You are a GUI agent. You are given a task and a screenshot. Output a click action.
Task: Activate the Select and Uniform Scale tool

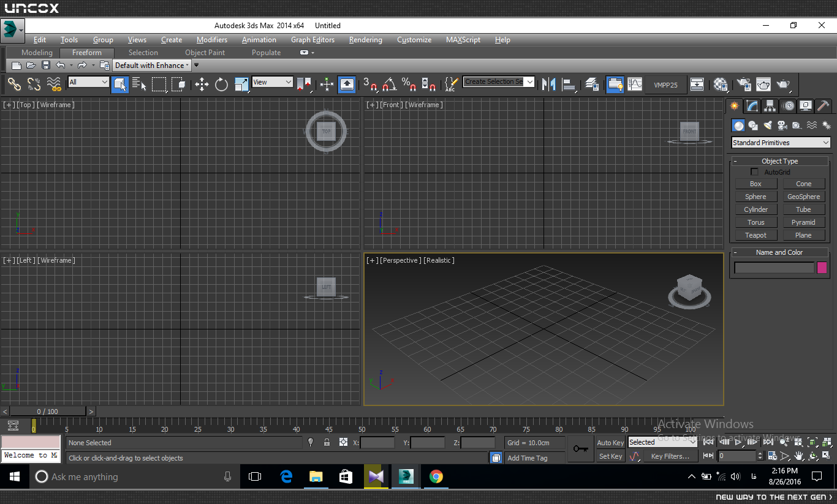point(241,85)
